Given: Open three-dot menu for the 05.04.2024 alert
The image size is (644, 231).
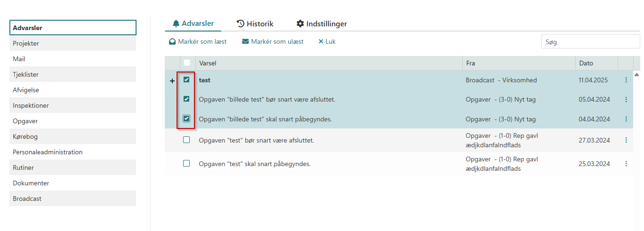Looking at the screenshot, I should point(626,100).
